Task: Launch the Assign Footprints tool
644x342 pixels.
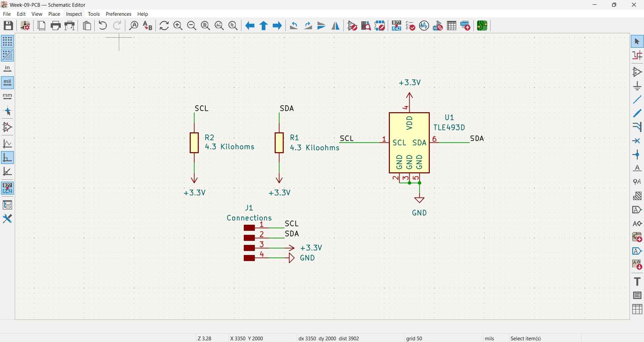Action: coord(438,26)
